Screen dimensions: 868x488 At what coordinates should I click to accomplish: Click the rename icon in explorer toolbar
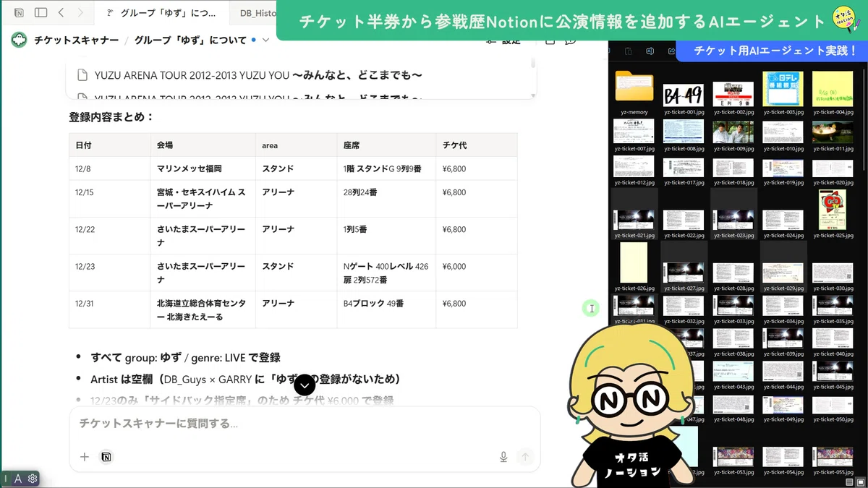649,51
